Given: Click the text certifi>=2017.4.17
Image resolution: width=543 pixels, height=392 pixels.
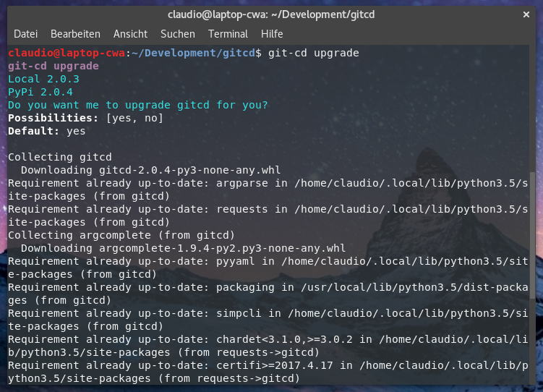Looking at the screenshot, I should [x=275, y=365].
